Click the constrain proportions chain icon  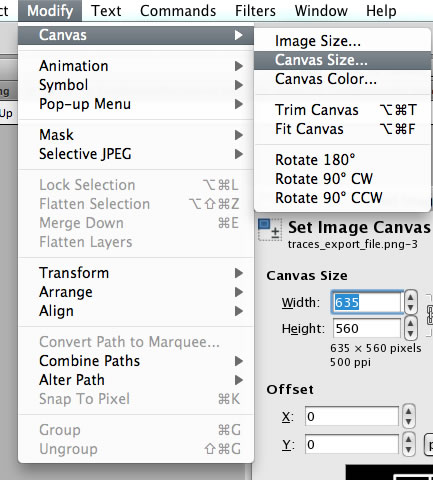coord(430,314)
